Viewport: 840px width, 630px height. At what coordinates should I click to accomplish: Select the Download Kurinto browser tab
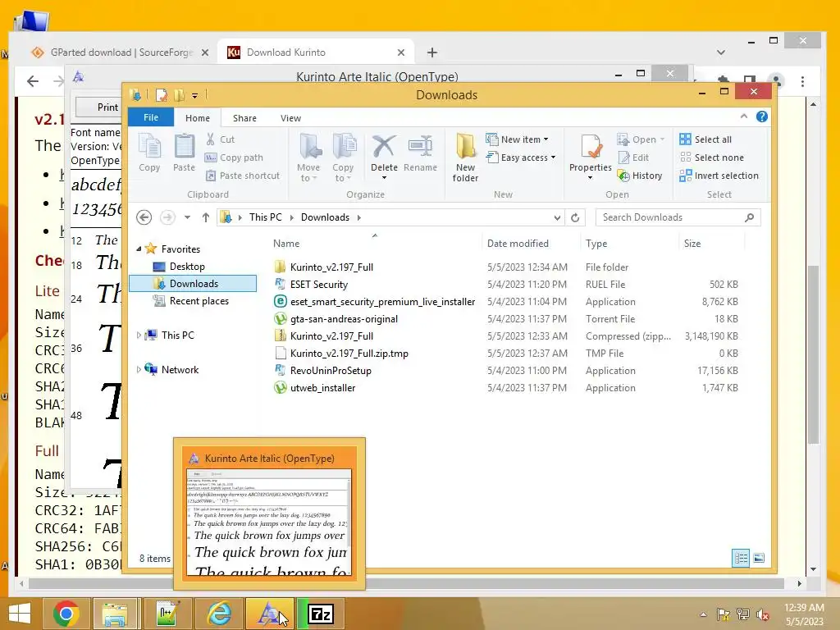[x=315, y=52]
